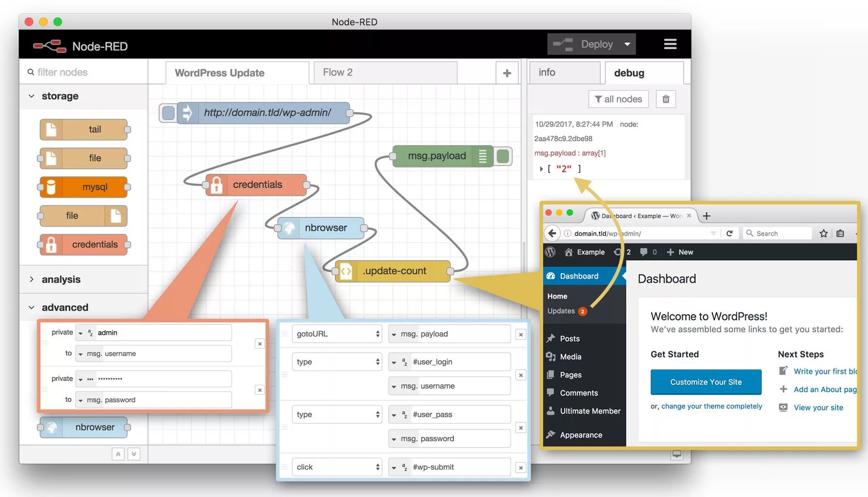Screen dimensions: 868x497
Task: Collapse all palette categories arrow button
Action: click(118, 454)
